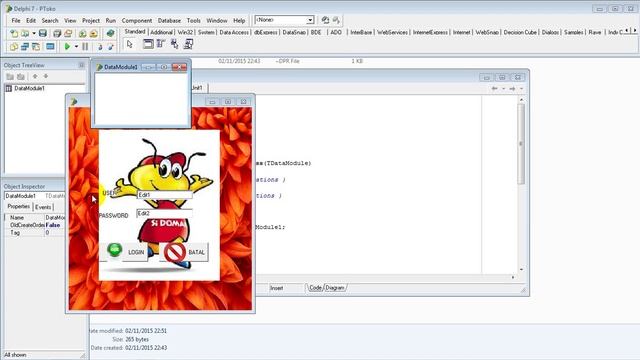Click Toggle Form/Unit toolbar icon

36,47
